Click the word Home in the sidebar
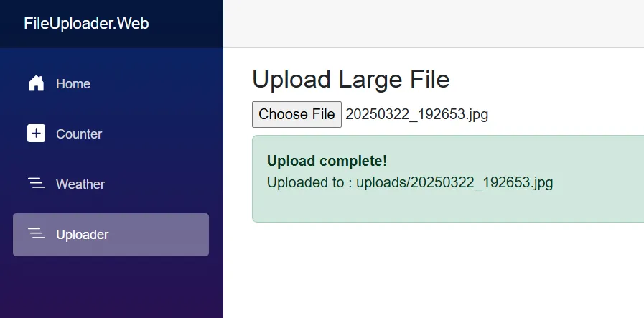Screen dimensions: 644x318 click(x=73, y=84)
